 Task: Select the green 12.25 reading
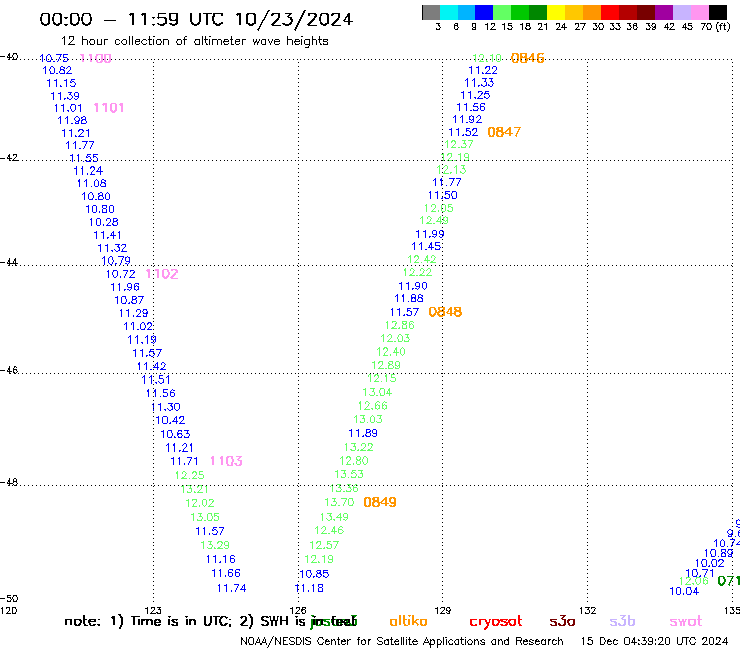pyautogui.click(x=190, y=475)
